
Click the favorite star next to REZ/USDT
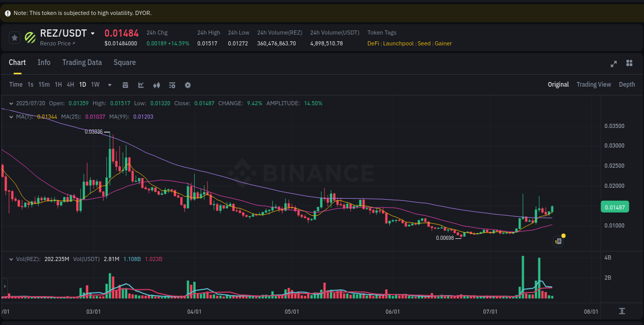tap(14, 37)
